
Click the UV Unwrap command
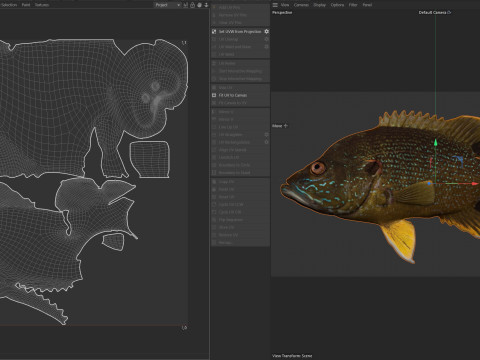click(225, 39)
